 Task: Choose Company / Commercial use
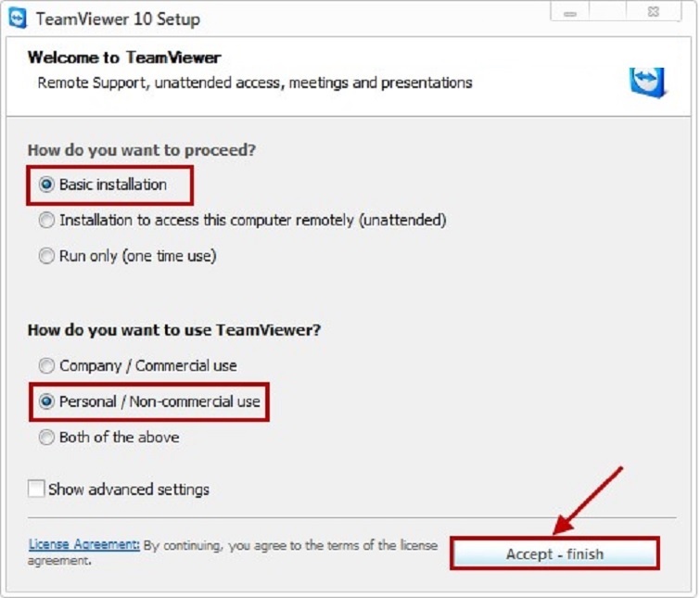point(46,365)
